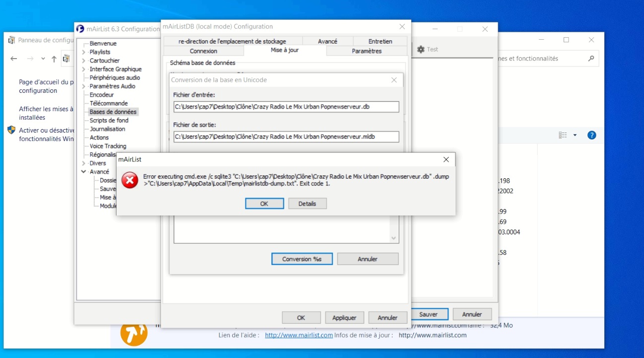
Task: Click the search magnifier icon in Control Panel
Action: 590,59
